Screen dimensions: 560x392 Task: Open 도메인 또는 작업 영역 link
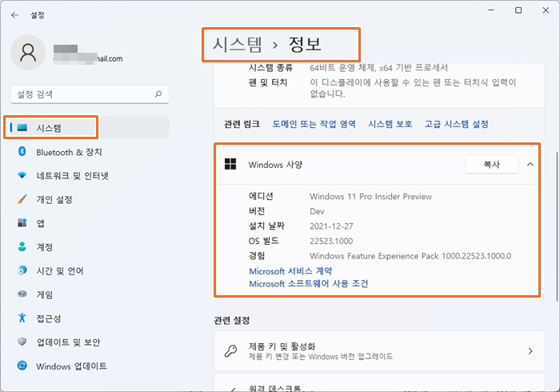pos(314,124)
